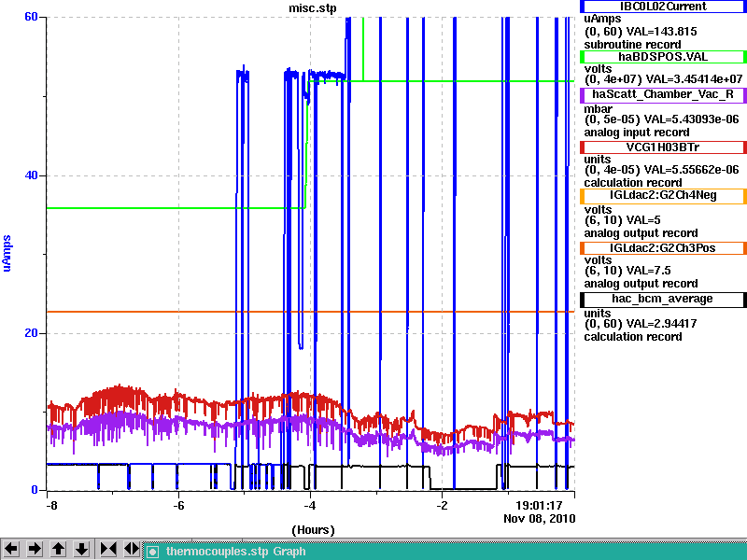Screen dimensions: 747x560
Task: Click the down arrow scale button
Action: coord(82,549)
